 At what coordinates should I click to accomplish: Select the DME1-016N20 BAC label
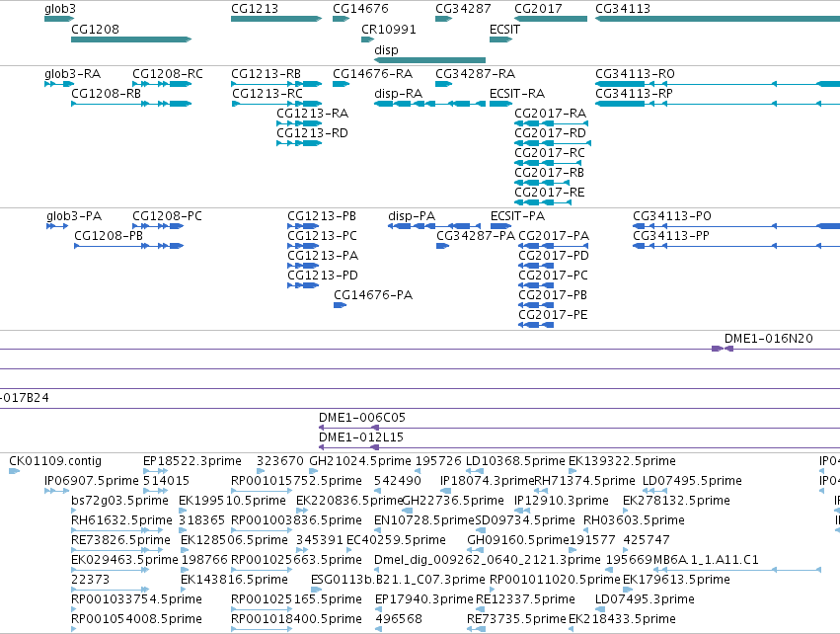(768, 338)
